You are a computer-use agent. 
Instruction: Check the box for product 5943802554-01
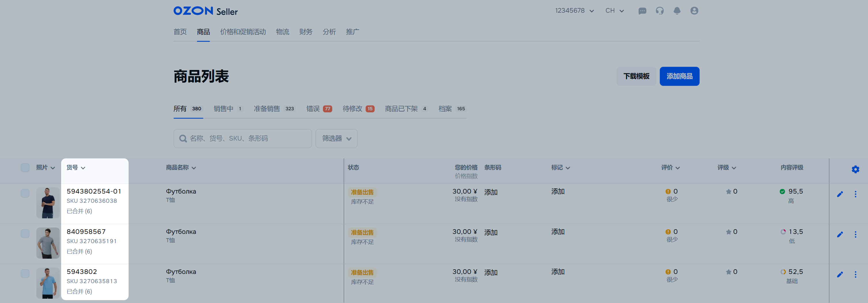(x=25, y=193)
